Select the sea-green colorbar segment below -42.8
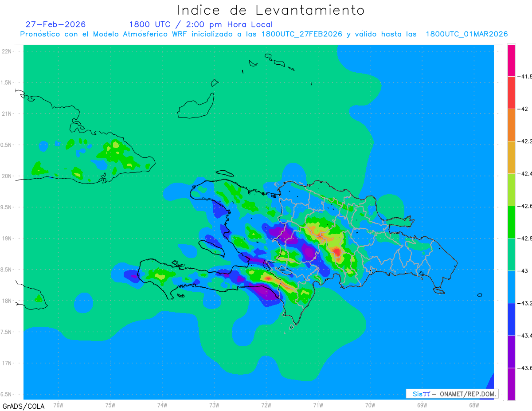Viewport: 532px width, 411px height. coord(511,254)
